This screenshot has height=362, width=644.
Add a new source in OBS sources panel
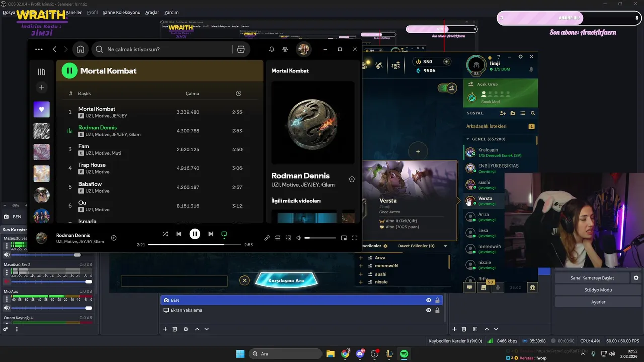click(165, 329)
